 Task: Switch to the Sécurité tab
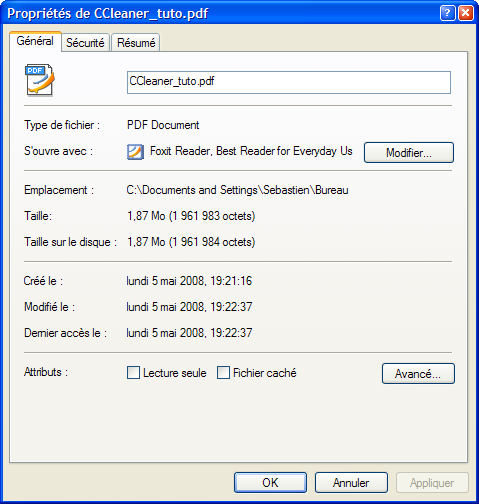[85, 43]
